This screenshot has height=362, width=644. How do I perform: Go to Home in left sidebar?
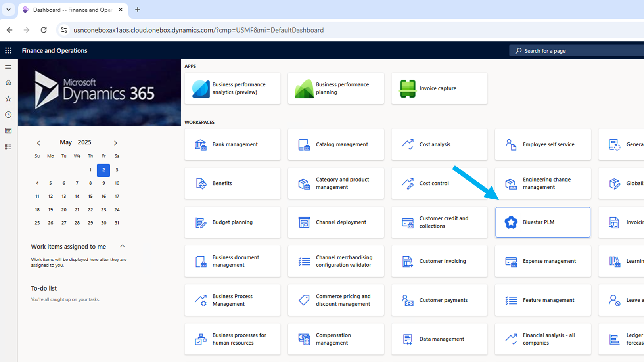(8, 82)
